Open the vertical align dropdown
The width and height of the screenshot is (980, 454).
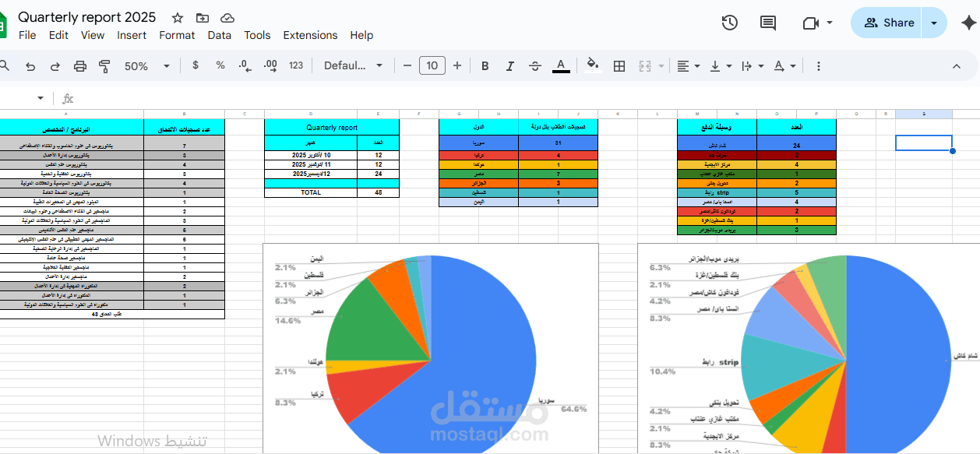click(721, 66)
